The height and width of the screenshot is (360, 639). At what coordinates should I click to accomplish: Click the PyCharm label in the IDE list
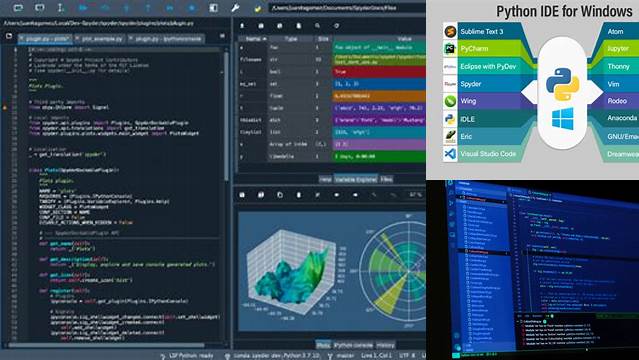coord(474,49)
